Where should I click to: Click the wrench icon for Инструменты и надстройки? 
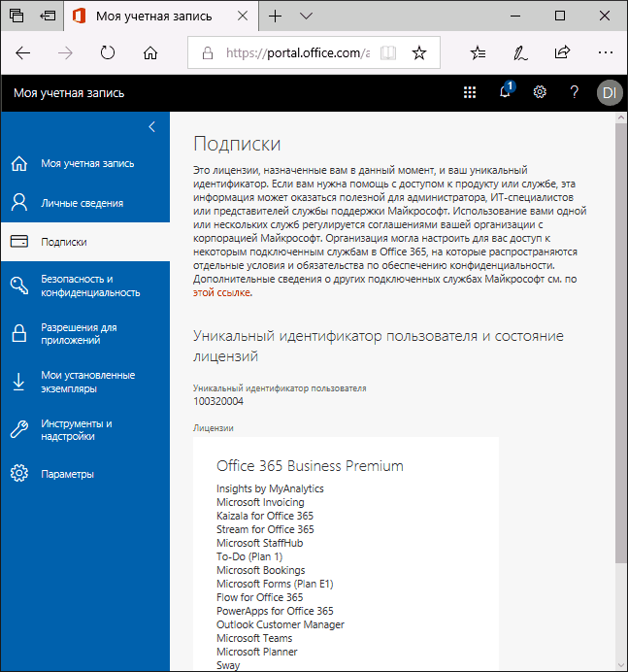(x=18, y=429)
